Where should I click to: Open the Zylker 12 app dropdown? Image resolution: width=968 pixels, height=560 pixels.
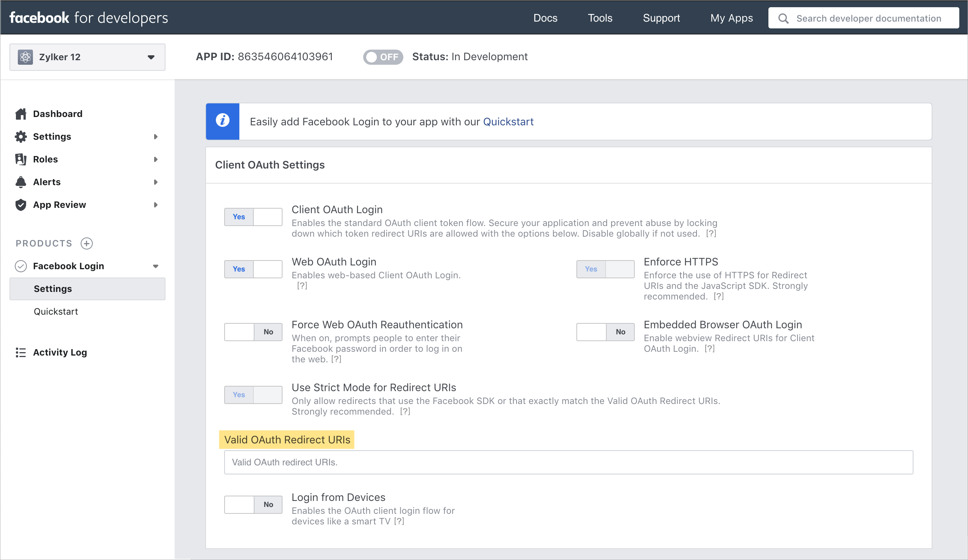(87, 57)
